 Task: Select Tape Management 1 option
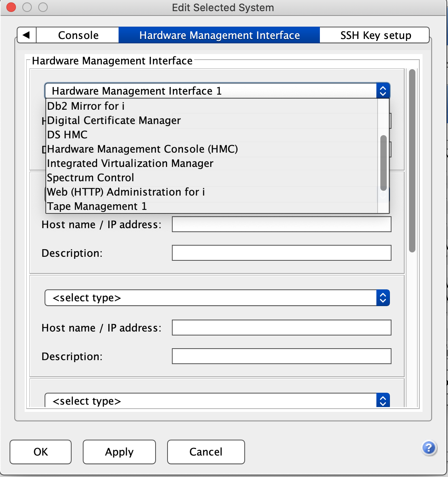[x=97, y=206]
